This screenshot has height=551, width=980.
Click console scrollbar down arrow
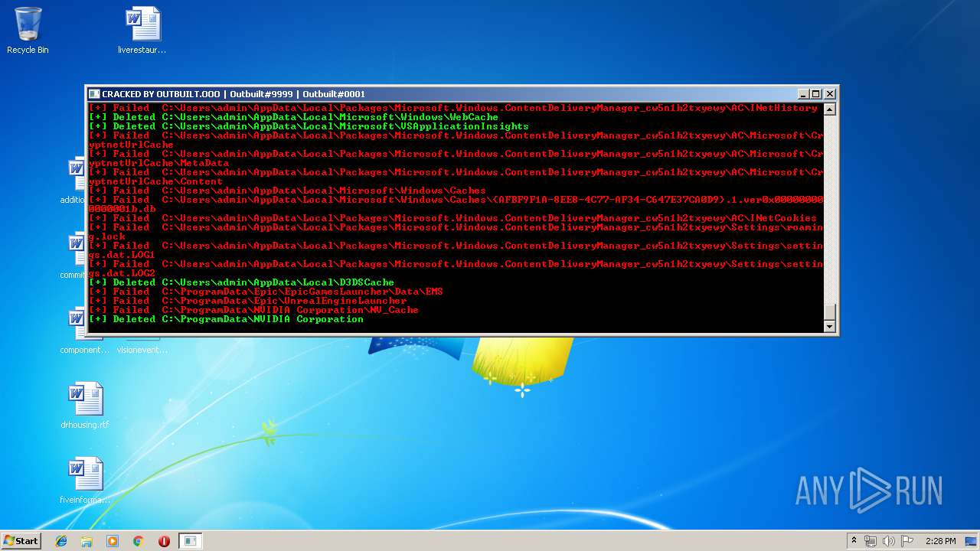(x=829, y=327)
